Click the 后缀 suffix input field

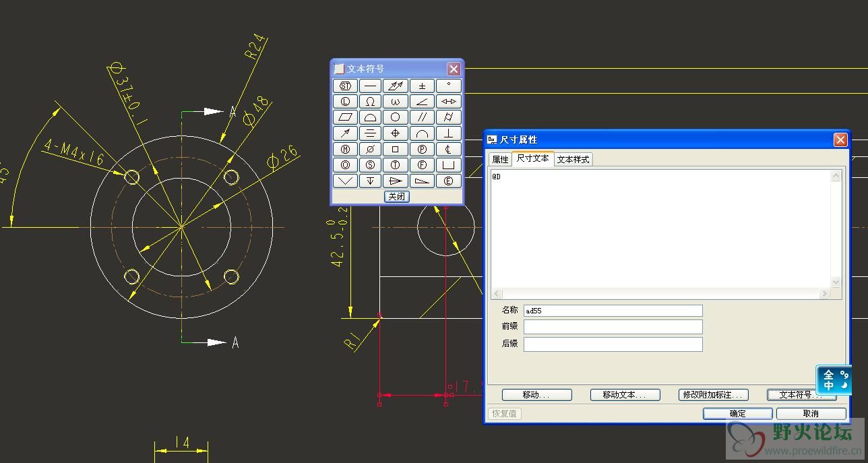(613, 344)
